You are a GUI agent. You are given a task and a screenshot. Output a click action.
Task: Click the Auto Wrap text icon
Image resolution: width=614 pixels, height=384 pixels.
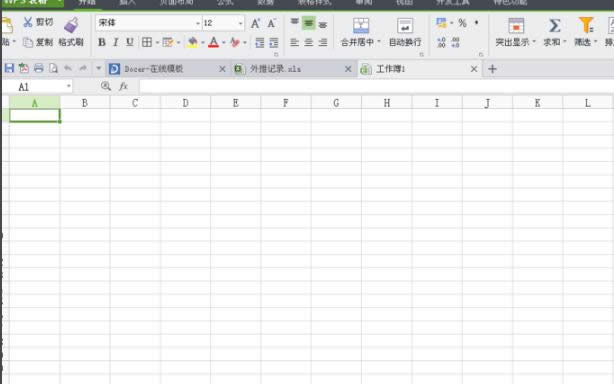pyautogui.click(x=405, y=26)
